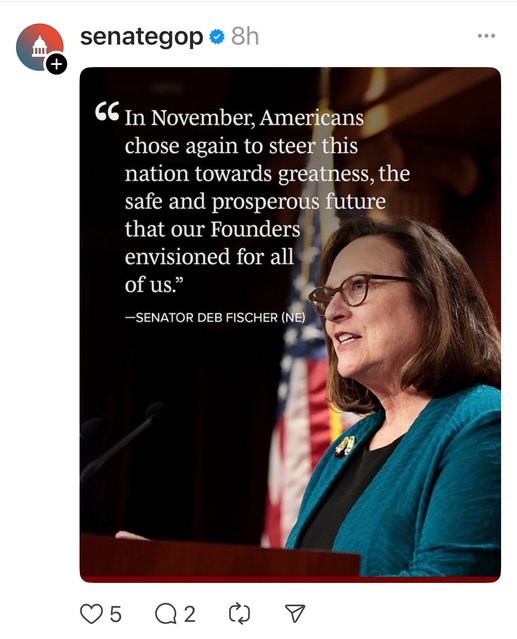Image resolution: width=517 pixels, height=639 pixels.
Task: Open the post via 8h timestamp
Action: point(245,37)
